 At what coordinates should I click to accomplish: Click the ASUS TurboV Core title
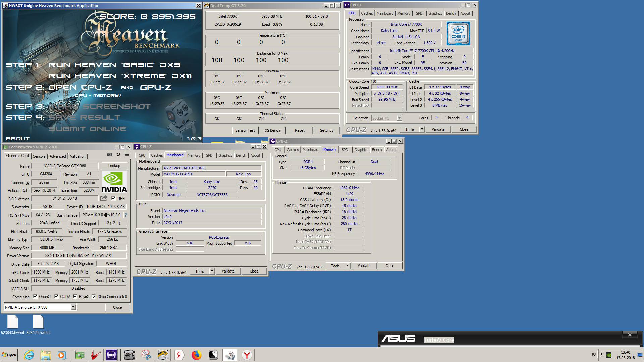pyautogui.click(x=438, y=340)
